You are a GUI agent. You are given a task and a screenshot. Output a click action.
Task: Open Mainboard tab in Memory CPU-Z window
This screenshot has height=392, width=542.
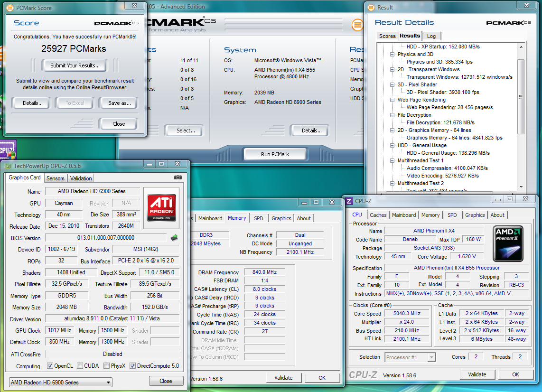[x=210, y=218]
